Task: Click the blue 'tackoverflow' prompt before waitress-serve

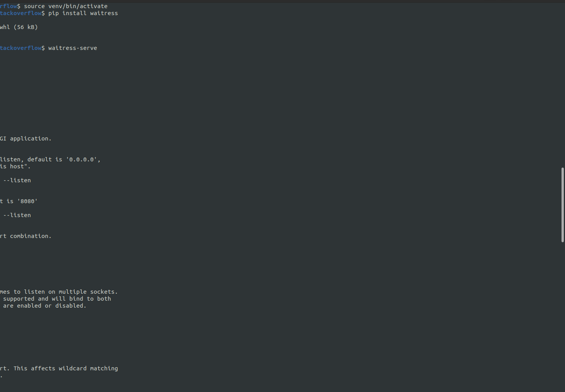Action: pyautogui.click(x=21, y=48)
